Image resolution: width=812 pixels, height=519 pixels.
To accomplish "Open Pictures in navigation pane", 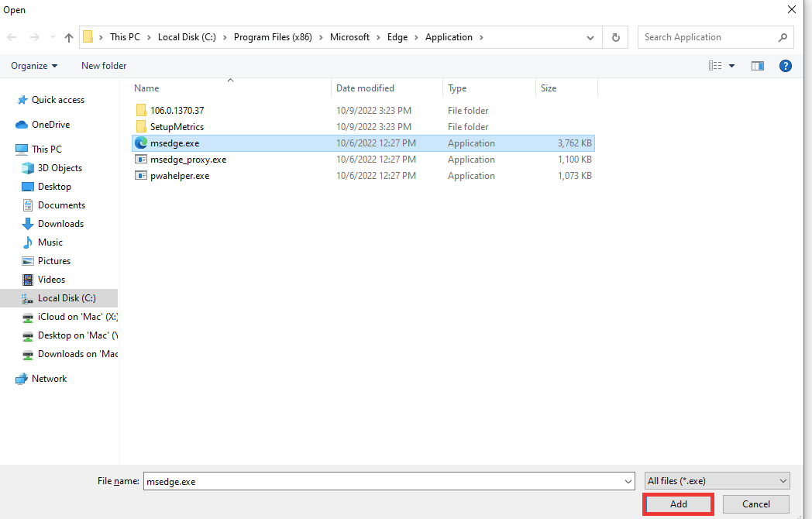I will (x=54, y=261).
